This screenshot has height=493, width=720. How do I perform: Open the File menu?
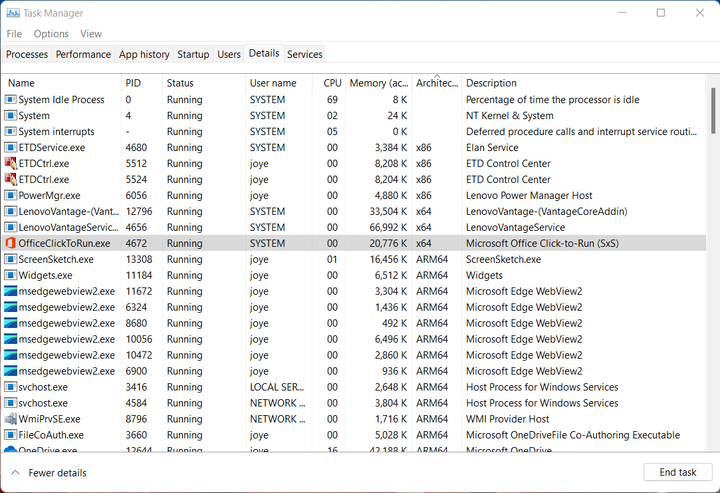click(14, 34)
